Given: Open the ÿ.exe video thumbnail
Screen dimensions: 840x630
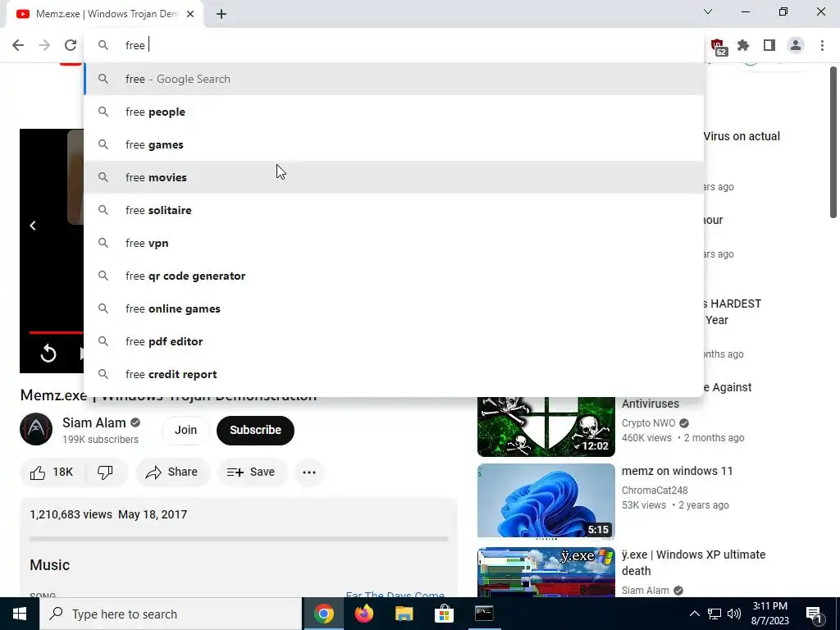Looking at the screenshot, I should click(x=546, y=572).
